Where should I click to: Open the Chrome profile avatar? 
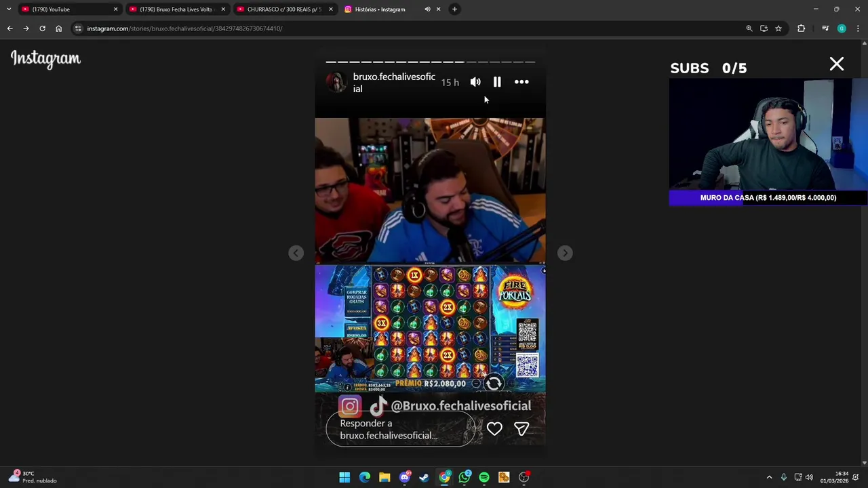842,28
